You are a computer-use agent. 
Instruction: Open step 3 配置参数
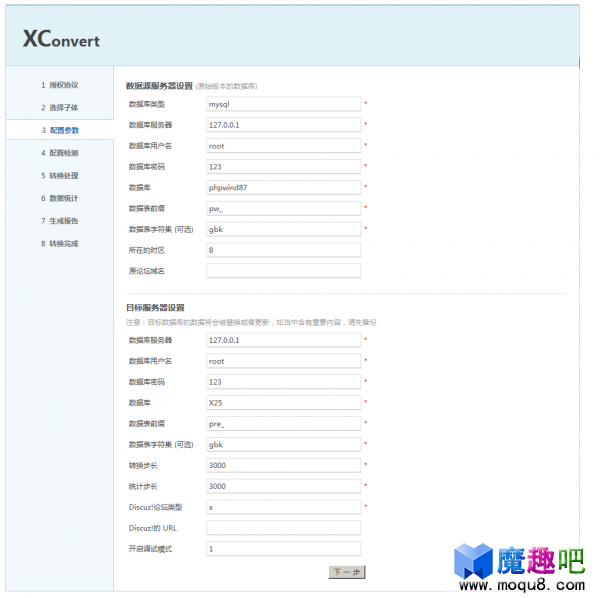[x=60, y=130]
